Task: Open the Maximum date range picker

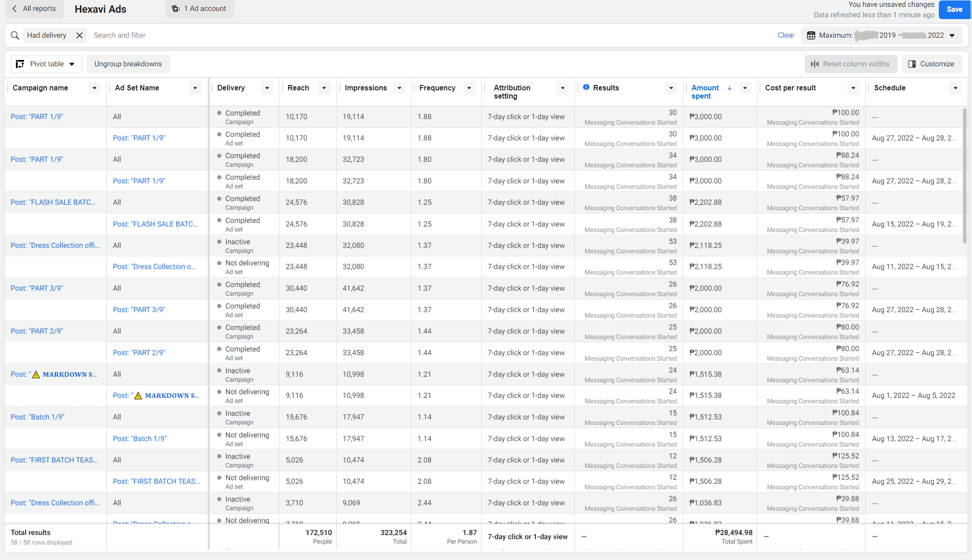Action: pyautogui.click(x=881, y=35)
